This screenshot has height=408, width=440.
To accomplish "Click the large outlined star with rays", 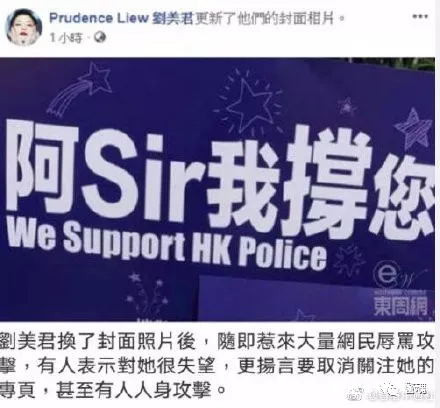I will tap(248, 101).
